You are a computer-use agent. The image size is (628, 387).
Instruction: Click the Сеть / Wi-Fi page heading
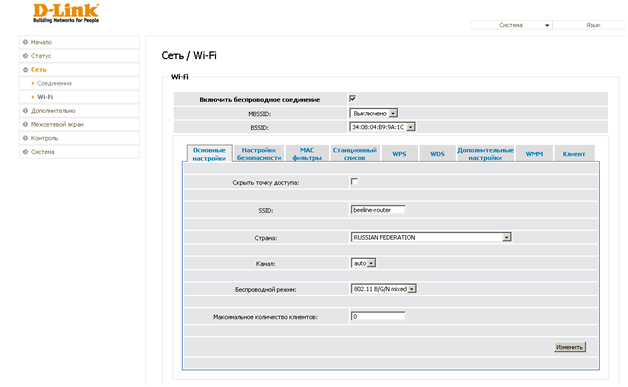(189, 55)
